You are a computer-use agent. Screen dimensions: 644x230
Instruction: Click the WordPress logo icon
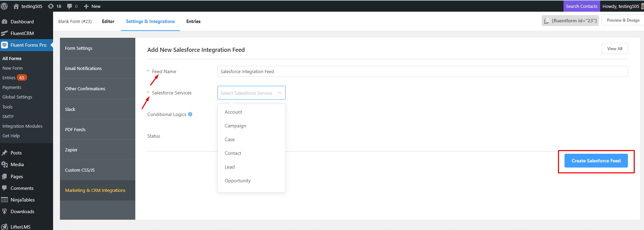click(x=4, y=6)
